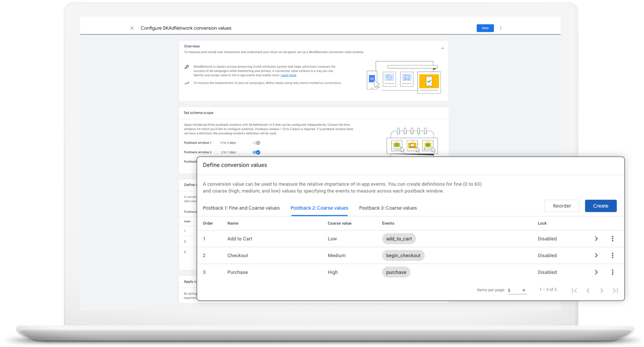Screen dimensions: 644x347
Task: Open the three-dot menu beside Save
Action: coord(500,28)
